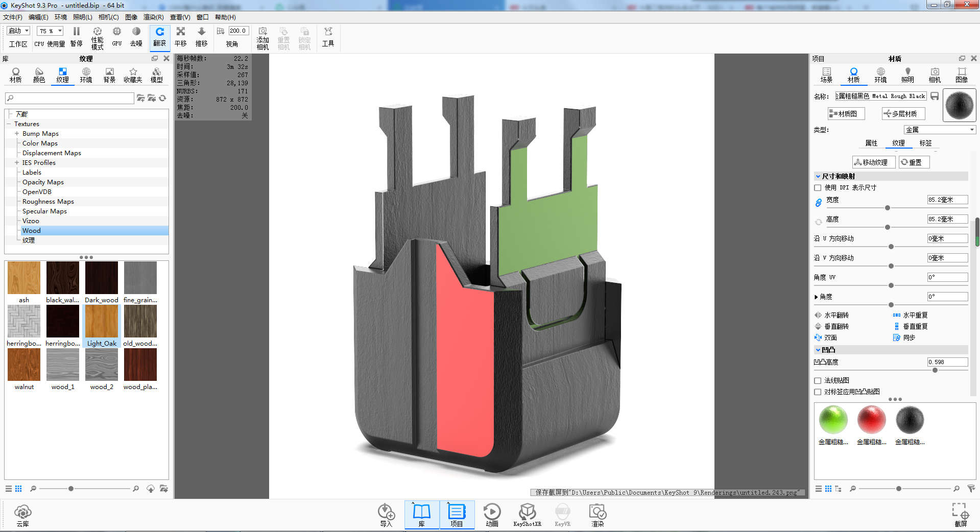
Task: Switch to the 标签 tab
Action: 925,143
